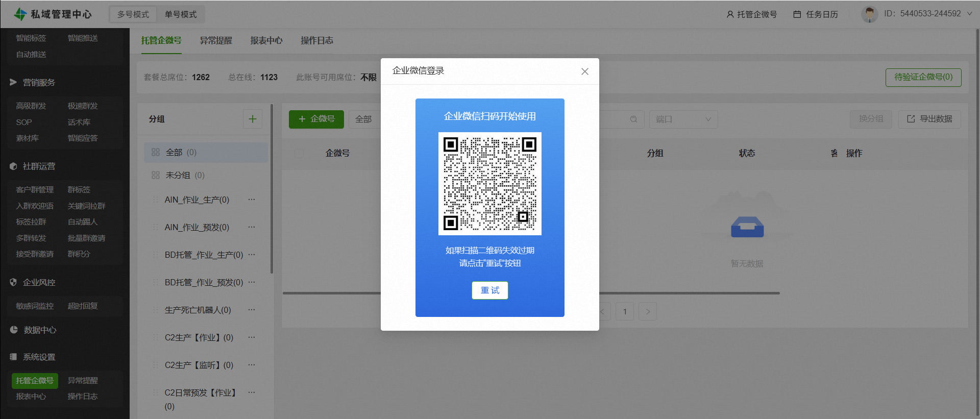The image size is (980, 419).
Task: Click the page's right-edge vertical scrollbar
Action: 977,222
